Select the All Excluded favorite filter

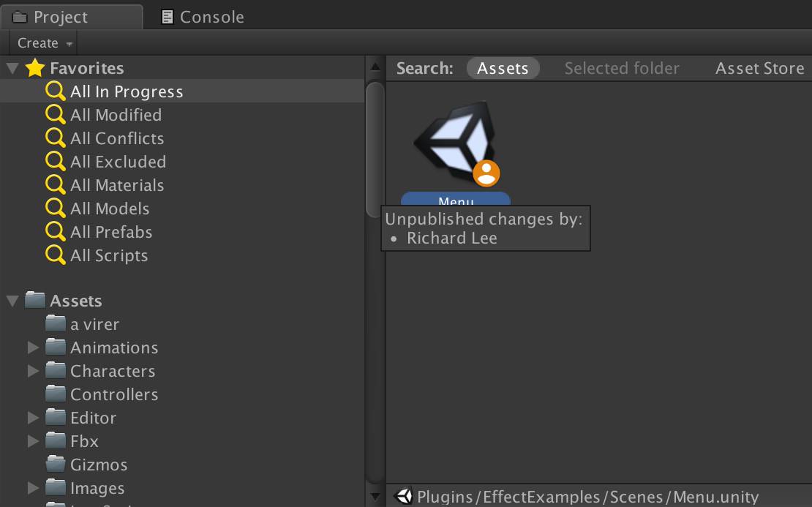(118, 162)
